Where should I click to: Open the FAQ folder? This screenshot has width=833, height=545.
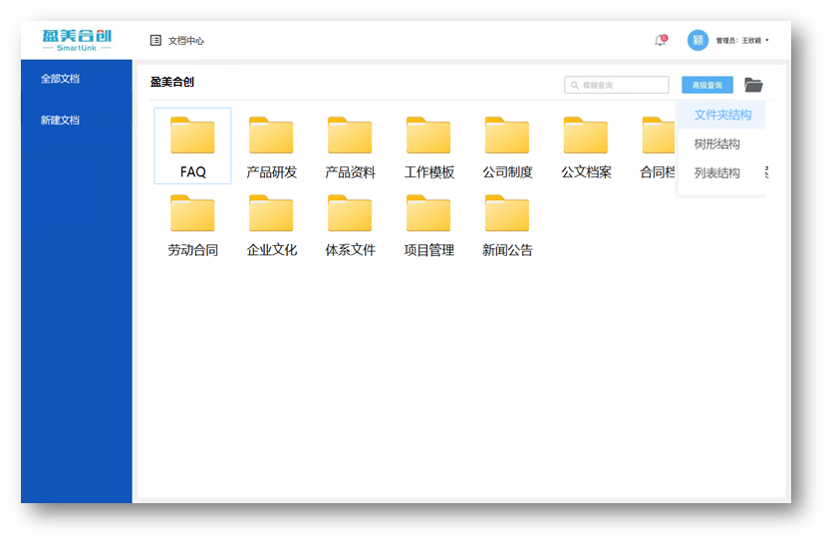(x=192, y=146)
